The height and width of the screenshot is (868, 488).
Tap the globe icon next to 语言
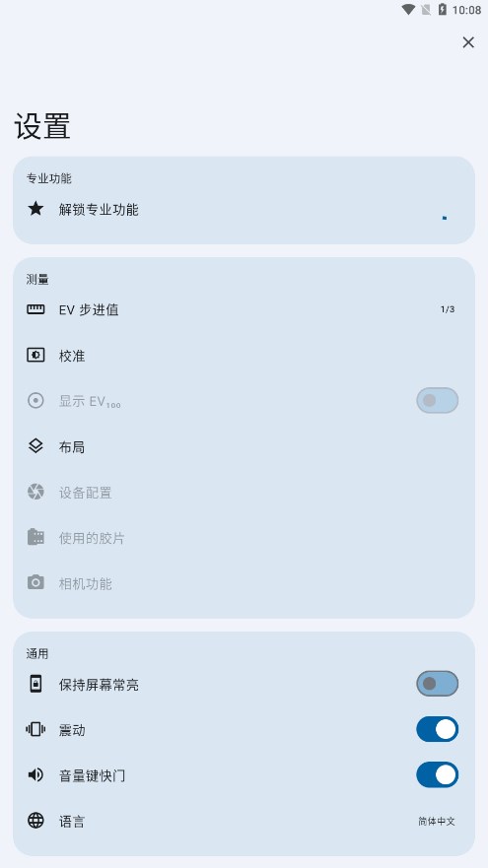(35, 821)
